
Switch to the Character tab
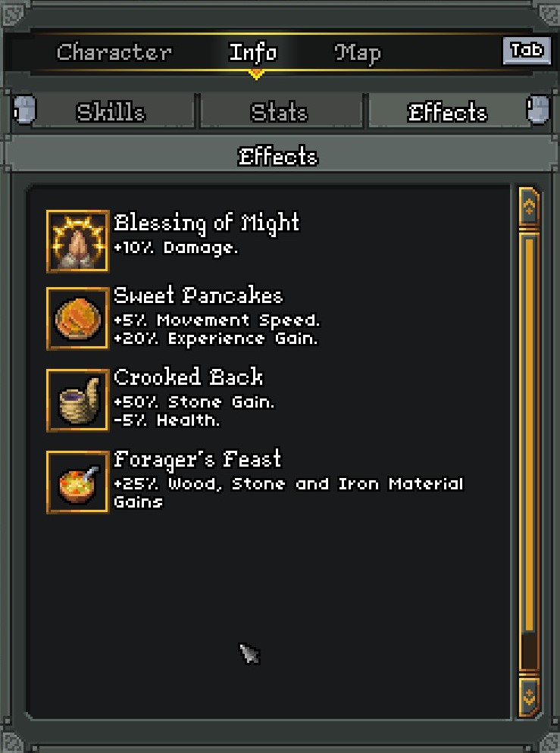click(114, 52)
